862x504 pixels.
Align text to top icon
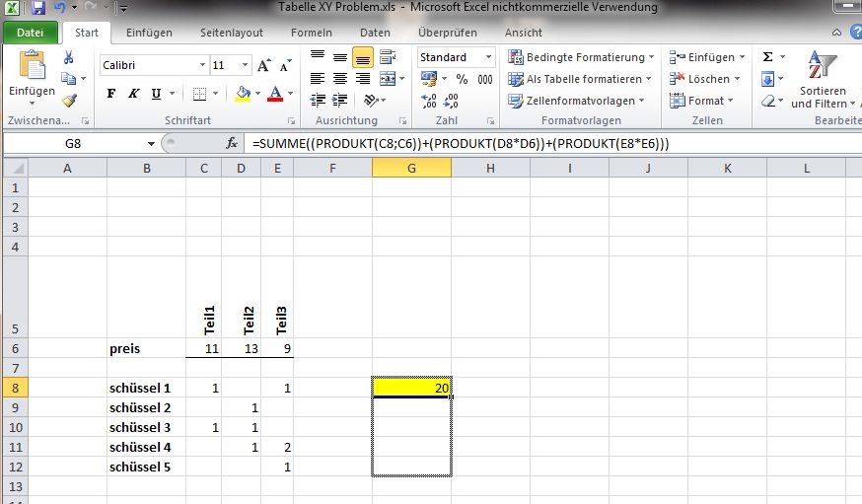coord(318,57)
